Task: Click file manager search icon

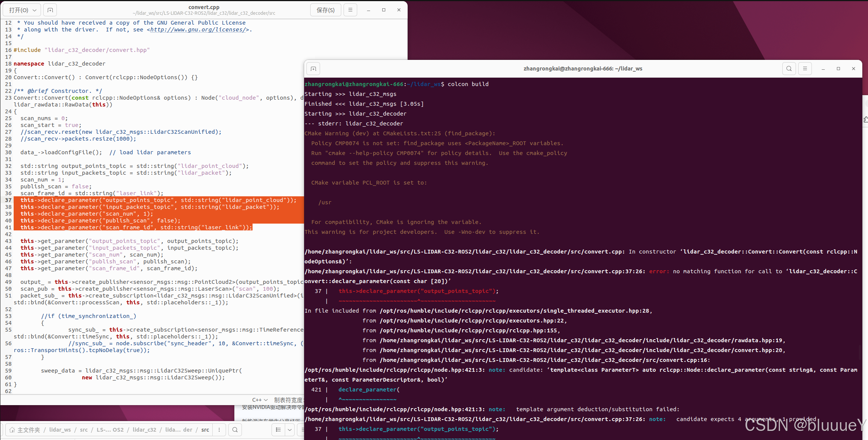Action: tap(235, 430)
